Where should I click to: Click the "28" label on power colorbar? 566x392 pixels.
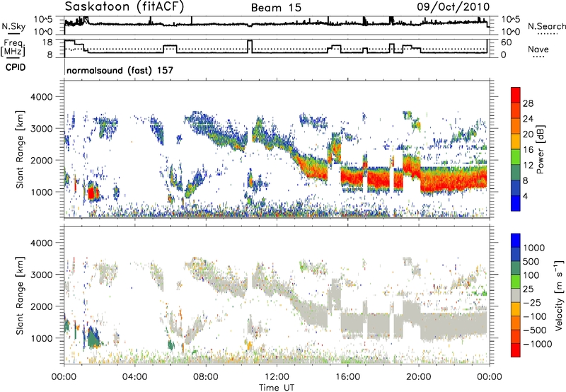click(528, 104)
